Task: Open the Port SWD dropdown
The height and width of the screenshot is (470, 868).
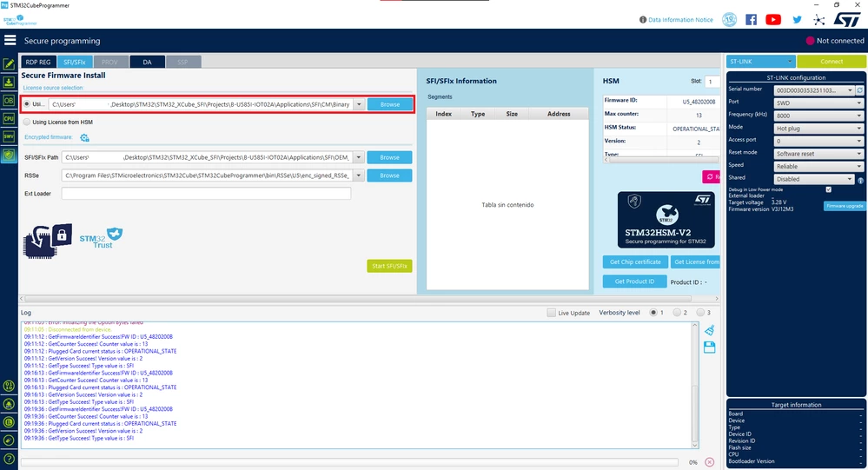Action: pos(818,103)
